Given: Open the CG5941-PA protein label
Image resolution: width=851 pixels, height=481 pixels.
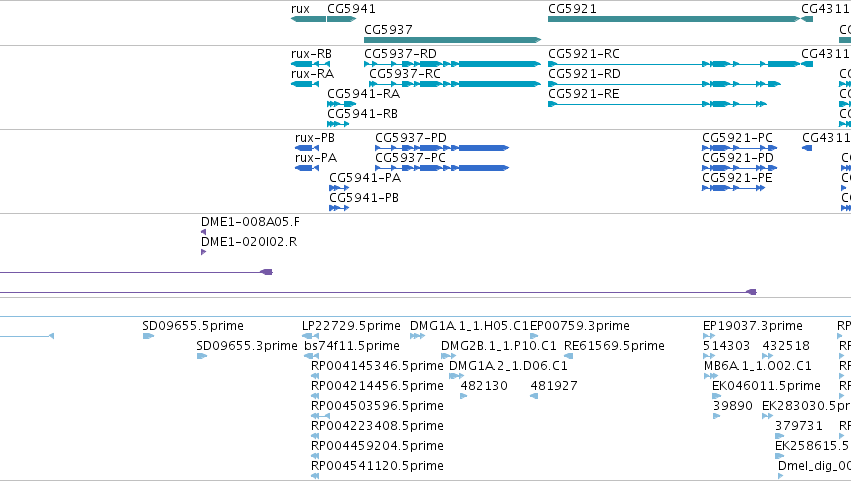Looking at the screenshot, I should (x=365, y=178).
